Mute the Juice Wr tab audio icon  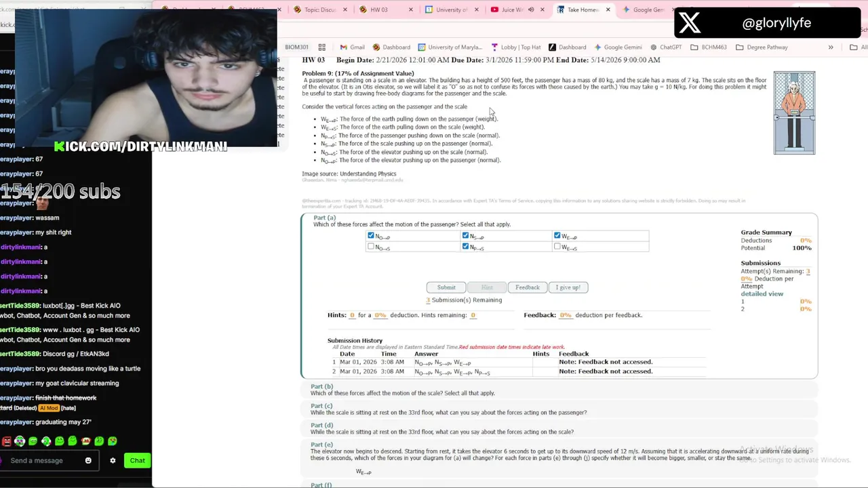(x=531, y=9)
